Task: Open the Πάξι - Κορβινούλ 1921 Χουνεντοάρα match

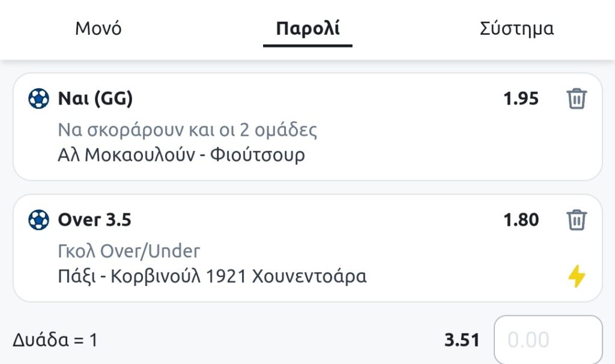Action: (x=212, y=276)
